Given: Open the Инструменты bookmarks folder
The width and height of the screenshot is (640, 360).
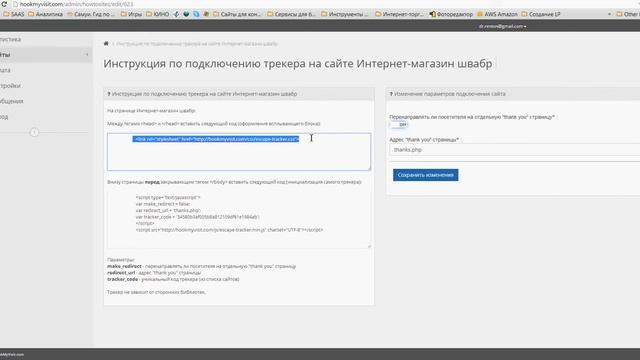Looking at the screenshot, I should [344, 14].
